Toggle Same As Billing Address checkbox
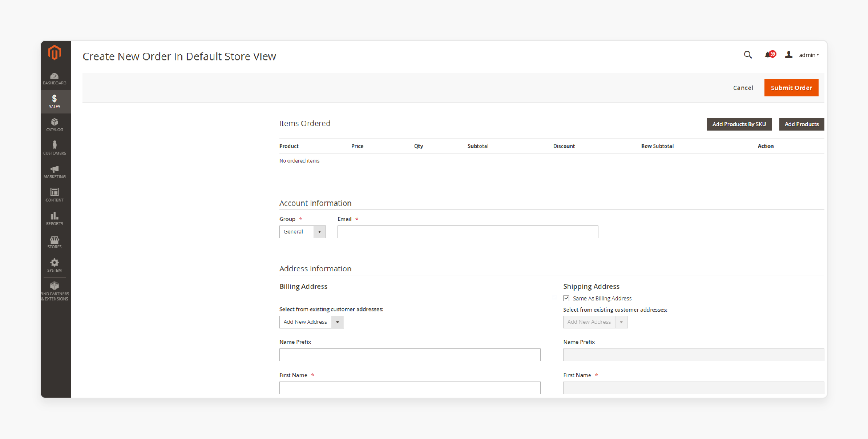This screenshot has height=439, width=868. [566, 298]
